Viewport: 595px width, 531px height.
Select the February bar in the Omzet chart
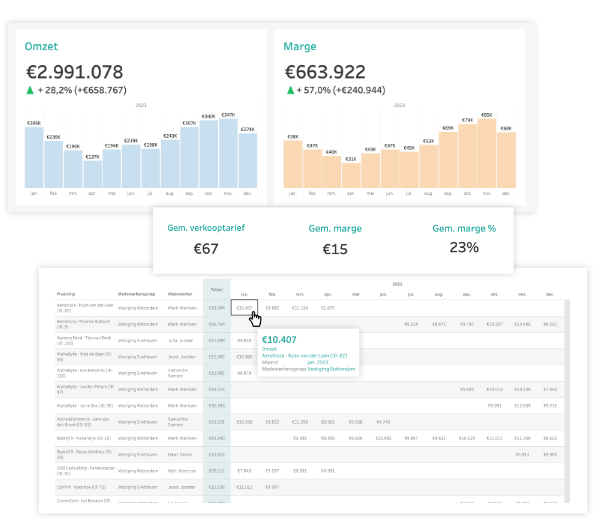[54, 164]
